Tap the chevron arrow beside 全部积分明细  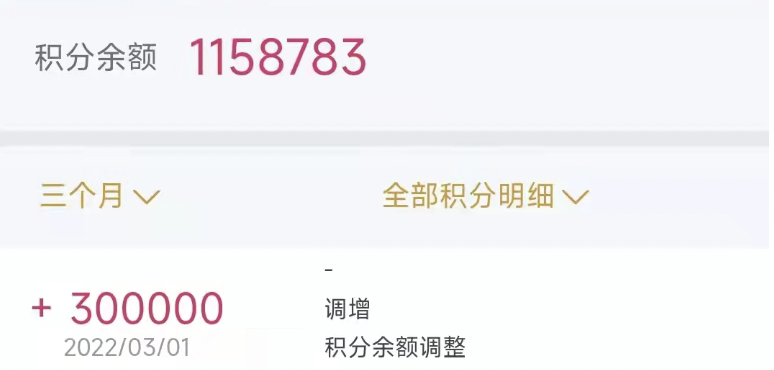click(576, 198)
